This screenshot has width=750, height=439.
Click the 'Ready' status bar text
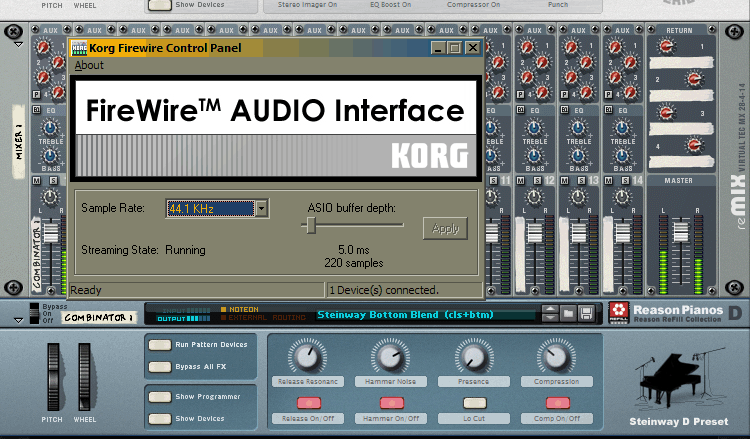(x=86, y=290)
